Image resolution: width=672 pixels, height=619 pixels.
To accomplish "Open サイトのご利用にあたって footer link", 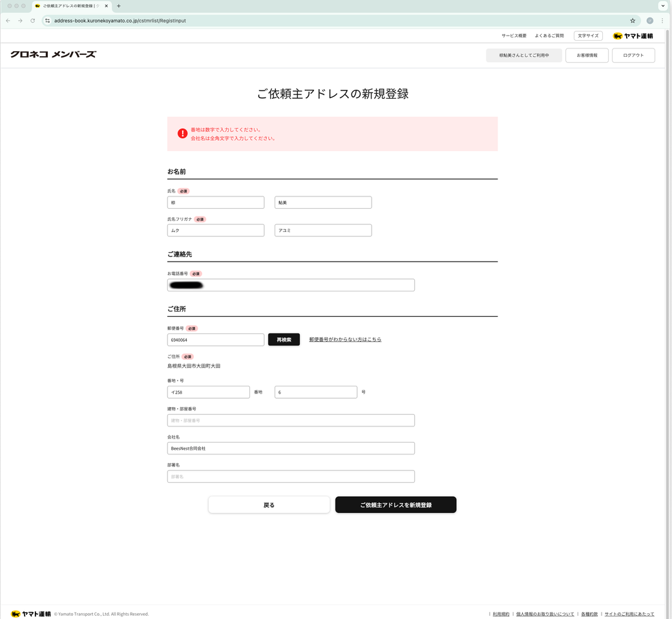I will point(629,614).
